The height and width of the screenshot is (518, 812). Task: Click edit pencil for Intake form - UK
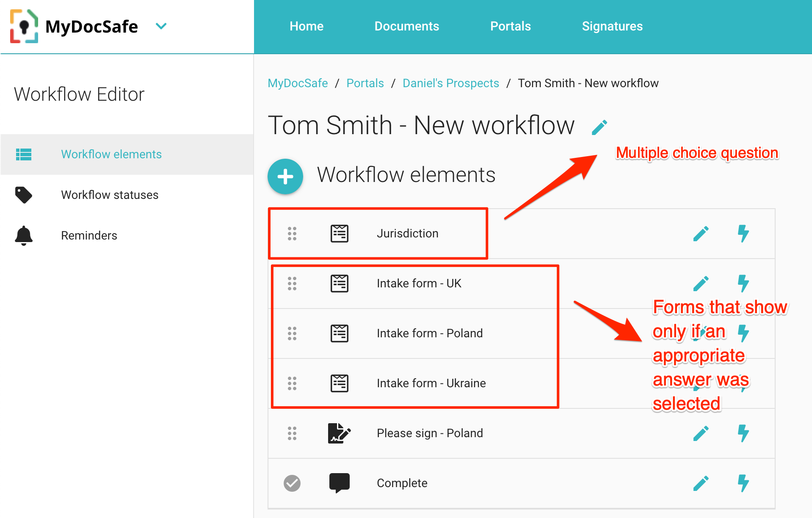click(x=701, y=284)
